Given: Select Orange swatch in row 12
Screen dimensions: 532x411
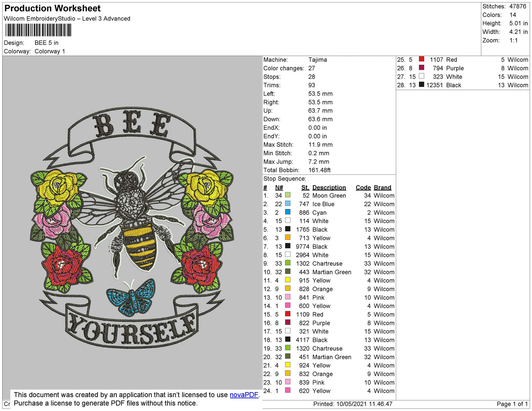Looking at the screenshot, I should point(288,288).
